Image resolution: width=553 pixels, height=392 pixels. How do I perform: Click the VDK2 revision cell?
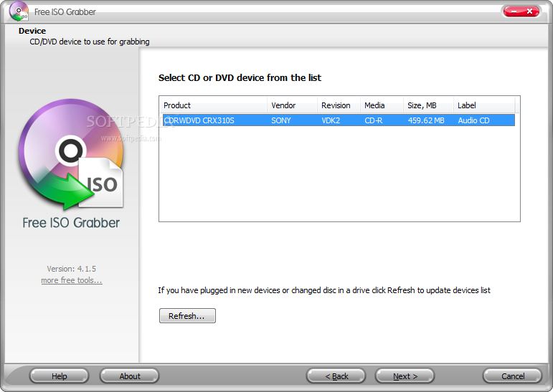click(x=331, y=120)
